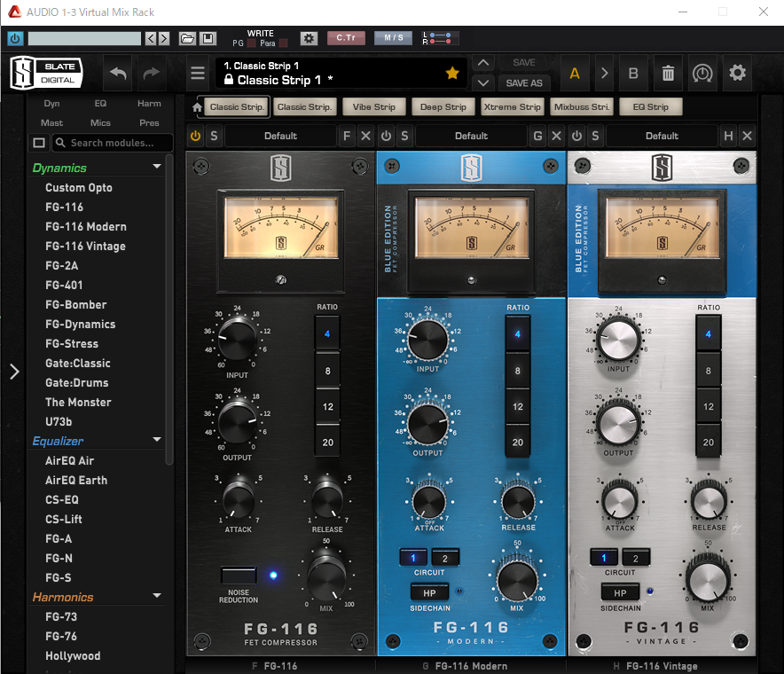Remove module H with X
This screenshot has width=784, height=674.
[x=747, y=136]
